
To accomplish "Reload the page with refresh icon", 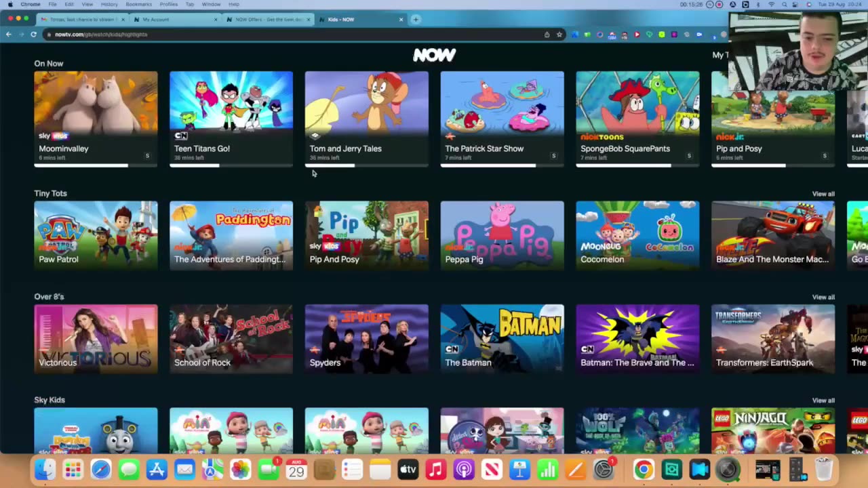I will tap(34, 34).
